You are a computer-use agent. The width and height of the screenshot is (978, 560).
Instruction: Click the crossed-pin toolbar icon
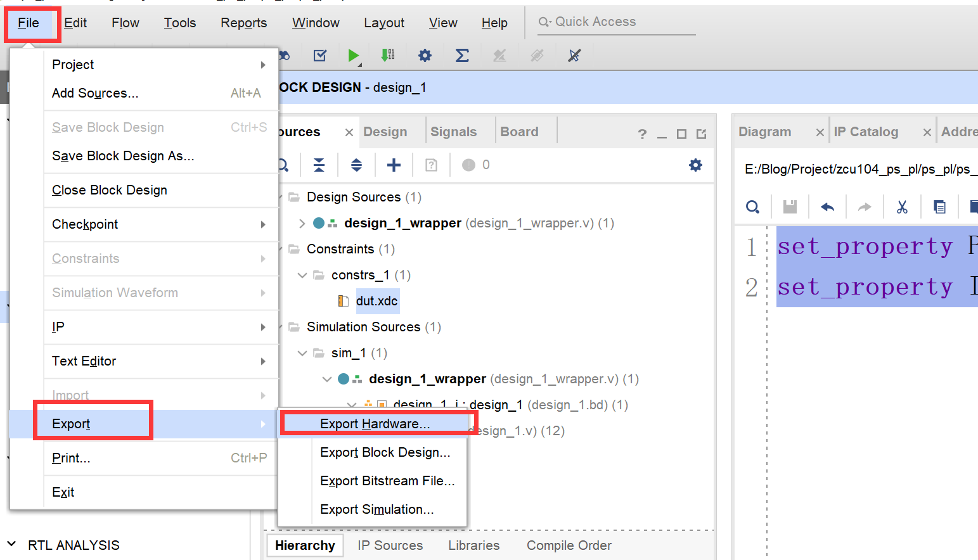pyautogui.click(x=574, y=56)
